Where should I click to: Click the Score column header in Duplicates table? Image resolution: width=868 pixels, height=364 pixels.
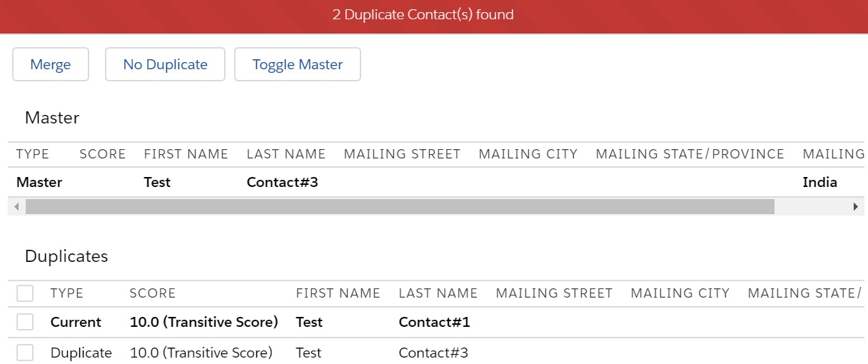(x=152, y=293)
